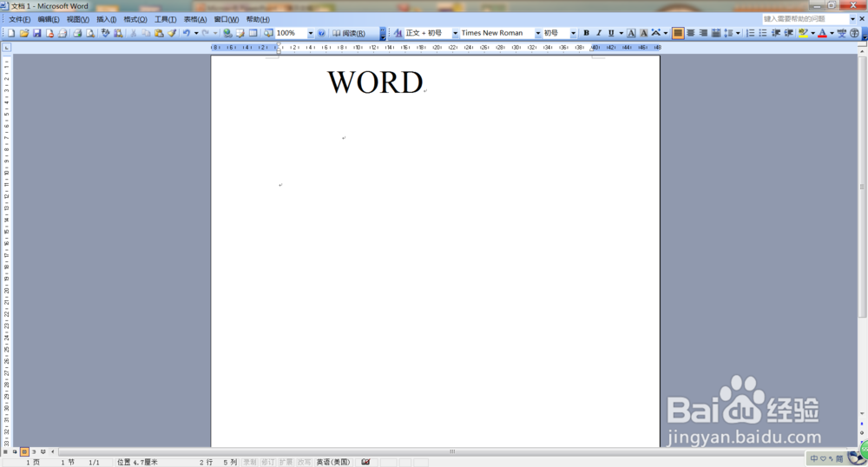Click the Paste icon
The height and width of the screenshot is (467, 868).
pyautogui.click(x=159, y=33)
